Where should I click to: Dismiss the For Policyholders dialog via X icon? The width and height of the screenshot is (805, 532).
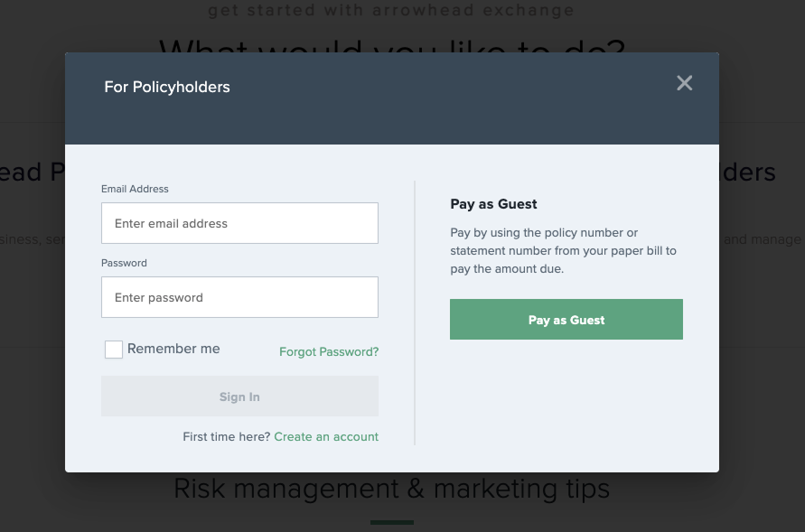(x=684, y=82)
